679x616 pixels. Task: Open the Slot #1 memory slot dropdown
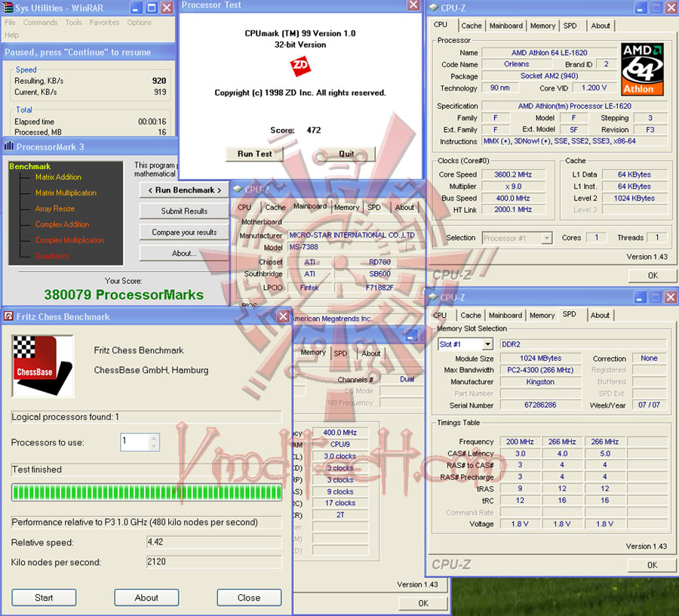pyautogui.click(x=487, y=344)
